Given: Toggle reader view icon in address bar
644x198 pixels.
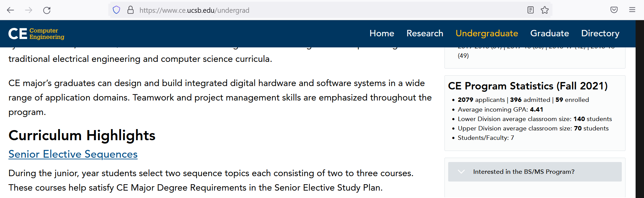Looking at the screenshot, I should (x=531, y=10).
